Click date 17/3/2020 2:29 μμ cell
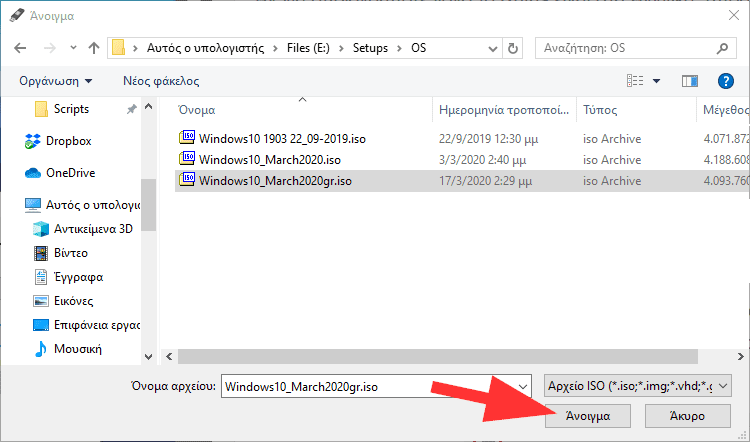This screenshot has width=750, height=442. point(485,181)
